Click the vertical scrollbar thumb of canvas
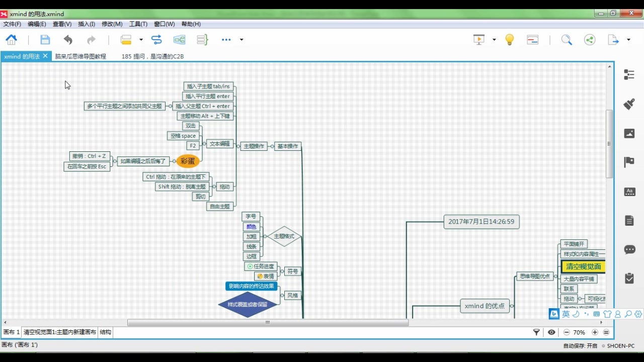Image resolution: width=644 pixels, height=362 pixels. coord(609,144)
